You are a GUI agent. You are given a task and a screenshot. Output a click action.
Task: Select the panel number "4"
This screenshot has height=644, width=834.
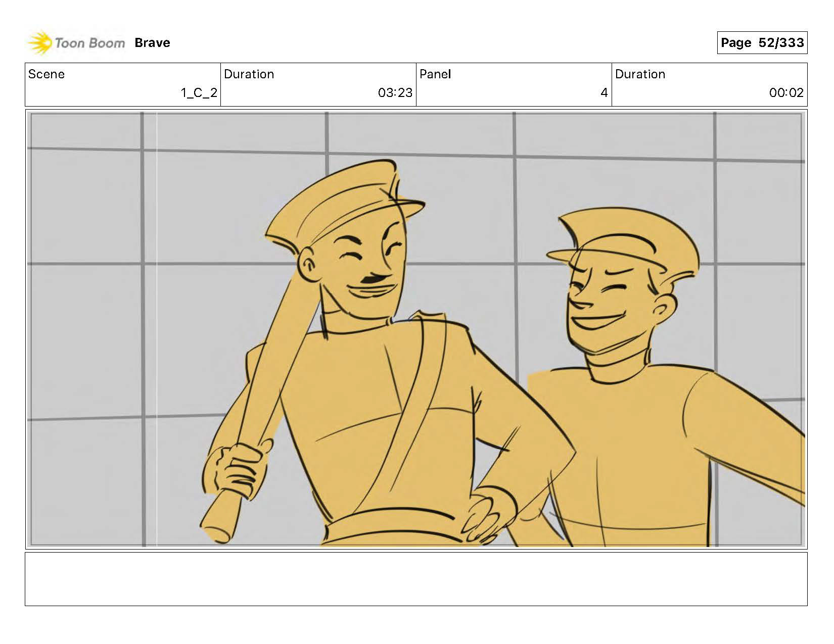click(x=604, y=93)
